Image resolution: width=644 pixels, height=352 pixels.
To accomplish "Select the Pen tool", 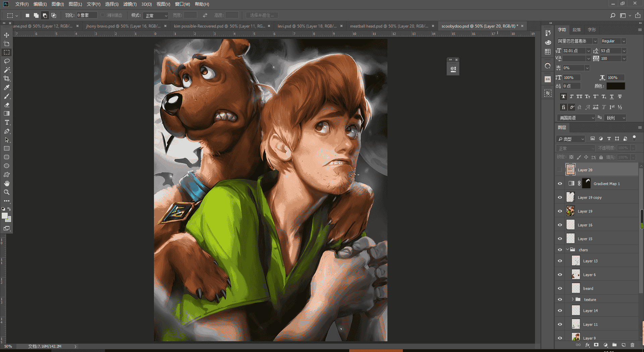I will point(6,131).
